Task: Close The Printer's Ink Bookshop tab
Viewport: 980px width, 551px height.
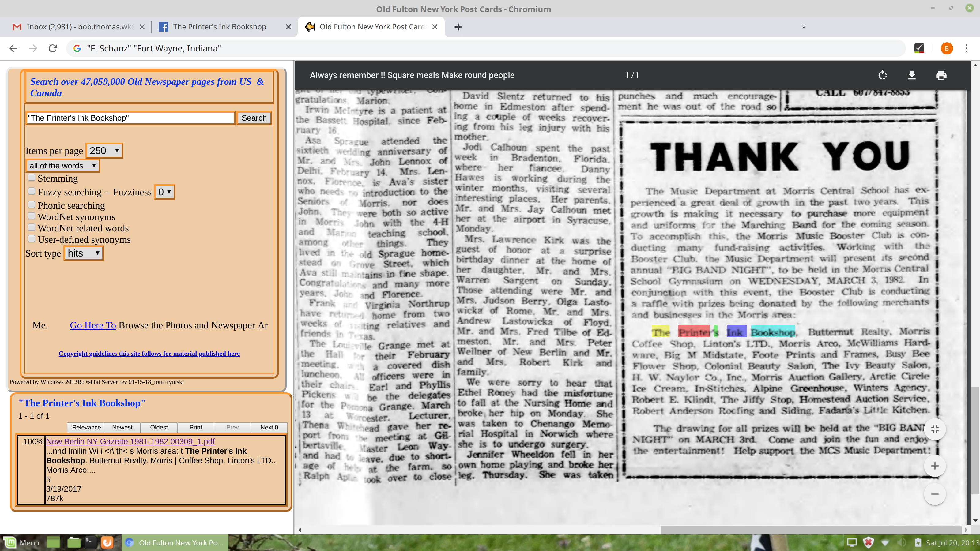Action: point(288,27)
